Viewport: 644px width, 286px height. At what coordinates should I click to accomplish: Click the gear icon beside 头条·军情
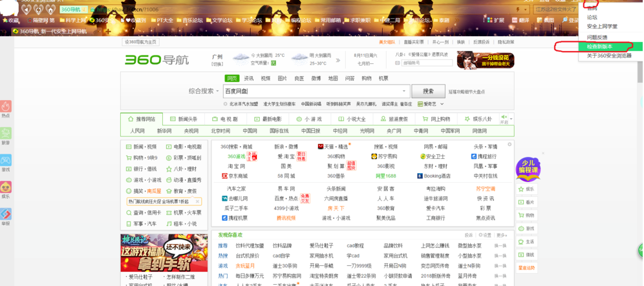(x=510, y=144)
